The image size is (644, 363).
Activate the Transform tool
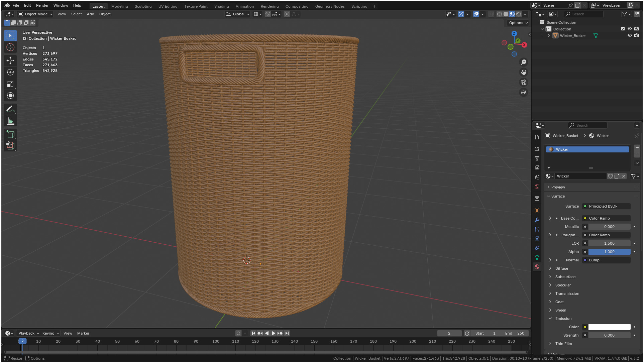click(x=10, y=96)
